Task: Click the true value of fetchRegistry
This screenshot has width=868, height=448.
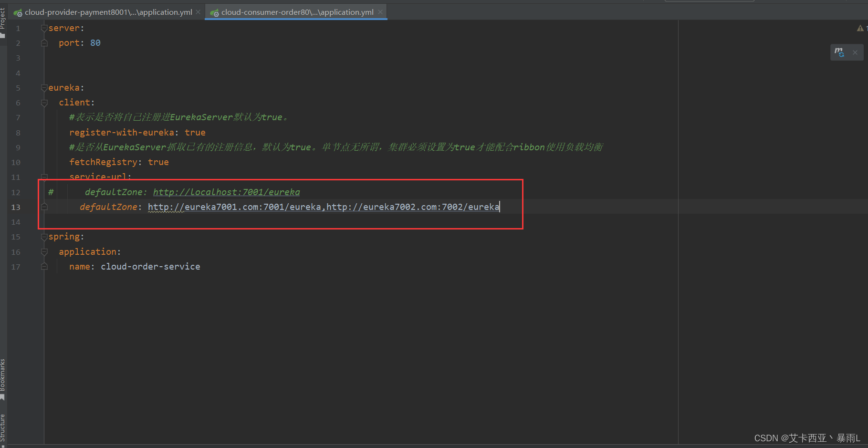Action: click(158, 162)
